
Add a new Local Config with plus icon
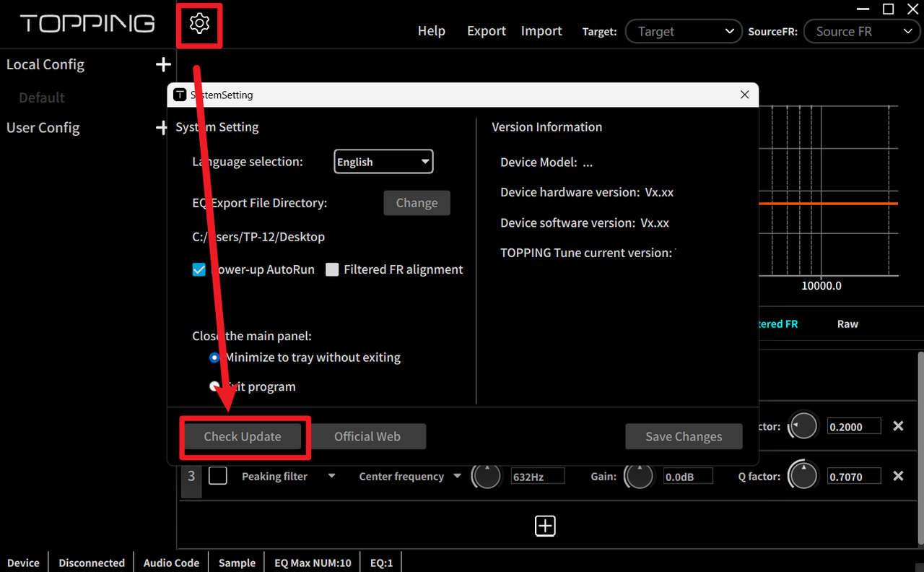tap(164, 64)
